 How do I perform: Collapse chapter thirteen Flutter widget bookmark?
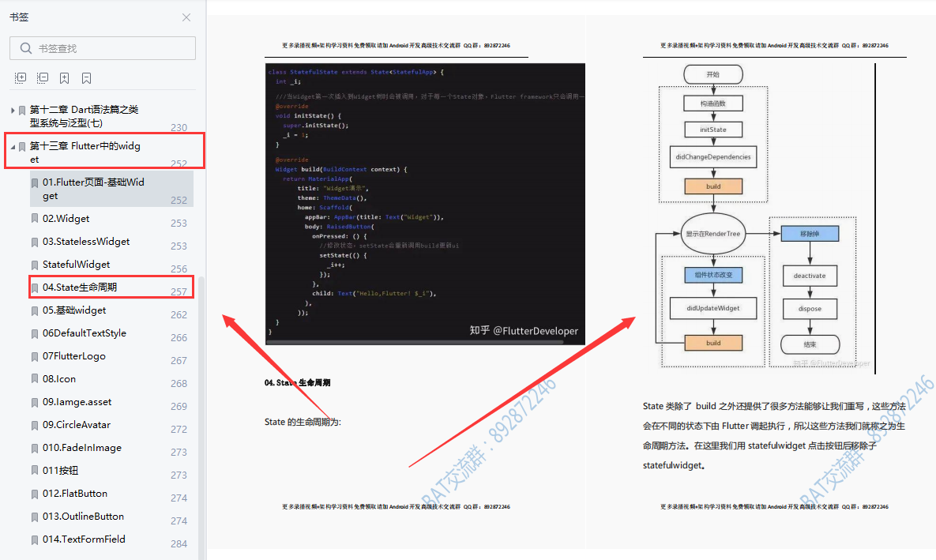point(13,147)
